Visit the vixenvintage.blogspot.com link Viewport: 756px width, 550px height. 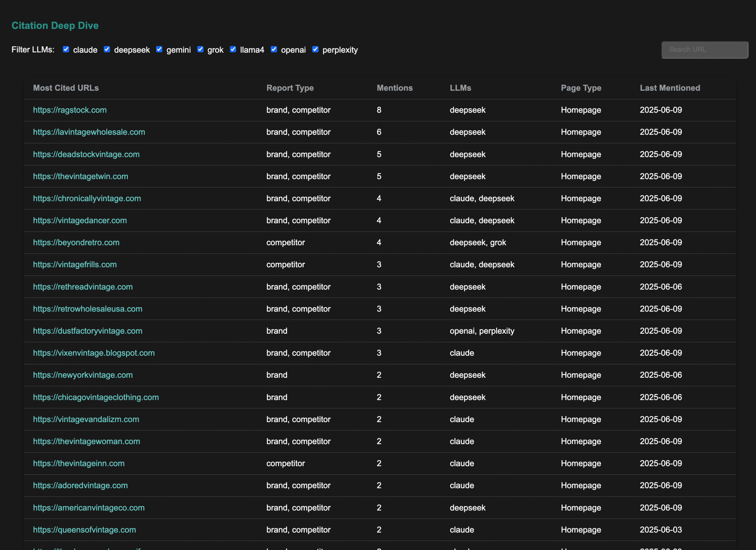pyautogui.click(x=94, y=353)
